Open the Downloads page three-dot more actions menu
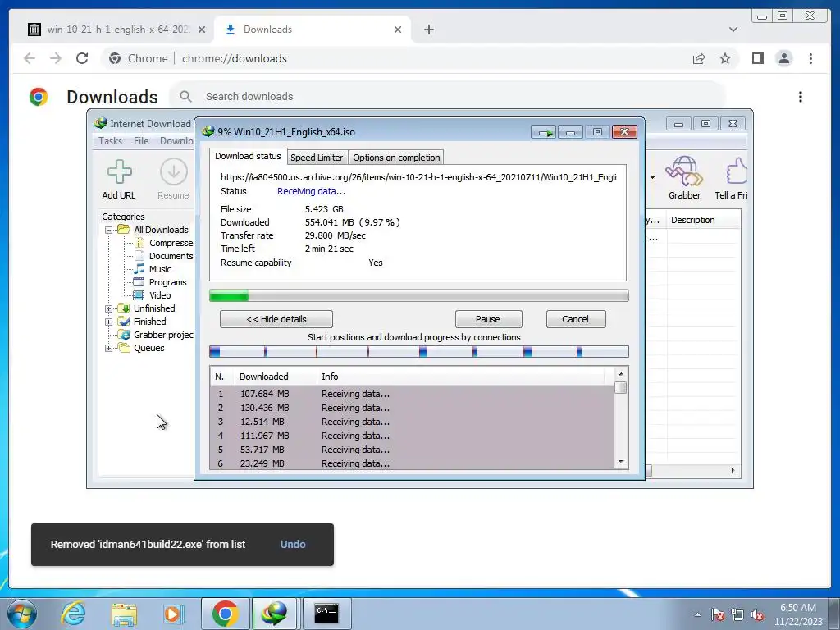 [801, 97]
